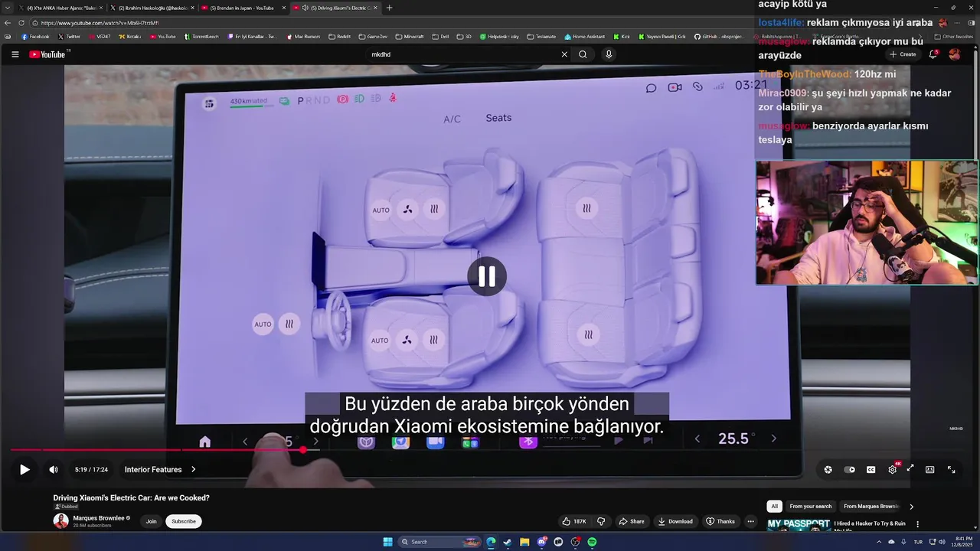Show hidden system tray icons chevron
The width and height of the screenshot is (980, 551).
(879, 542)
